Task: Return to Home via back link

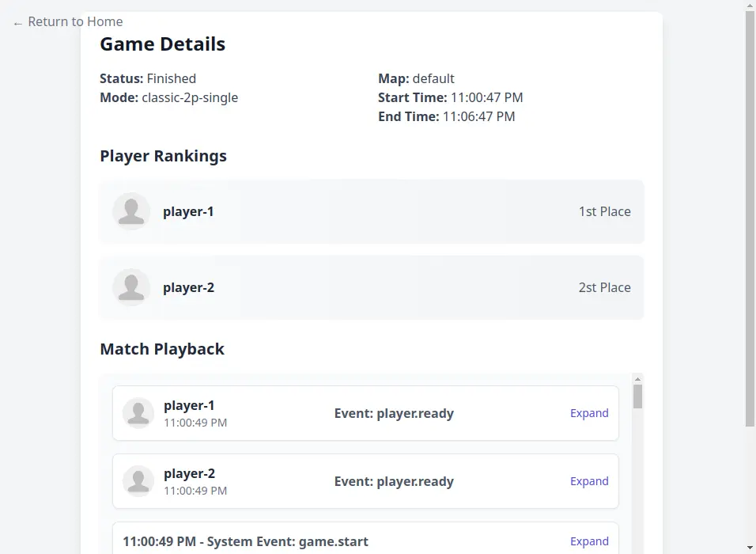Action: tap(68, 22)
